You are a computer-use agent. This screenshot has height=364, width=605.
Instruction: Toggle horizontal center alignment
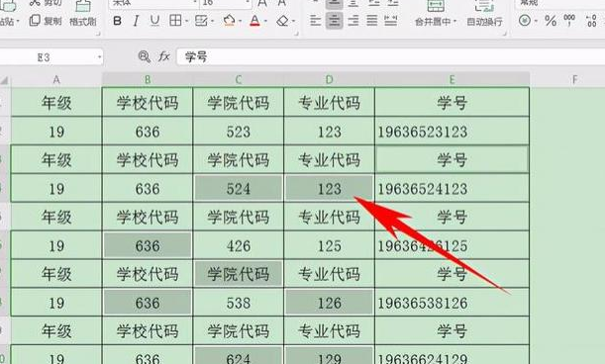pos(334,21)
